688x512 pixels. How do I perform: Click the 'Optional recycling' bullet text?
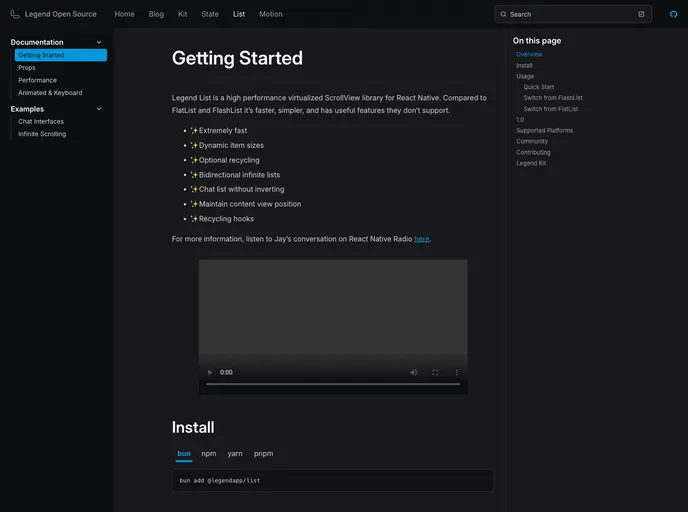click(229, 160)
